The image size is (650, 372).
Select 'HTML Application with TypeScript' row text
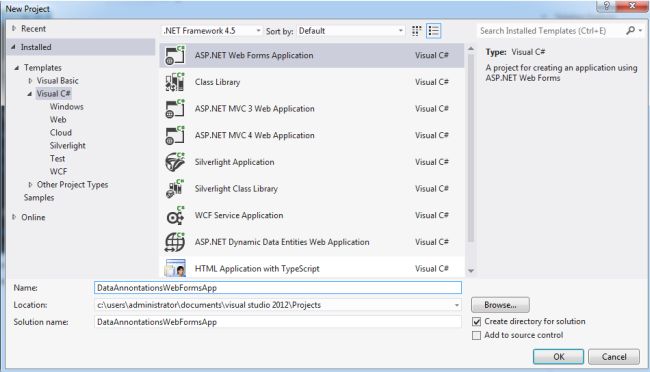pyautogui.click(x=257, y=269)
